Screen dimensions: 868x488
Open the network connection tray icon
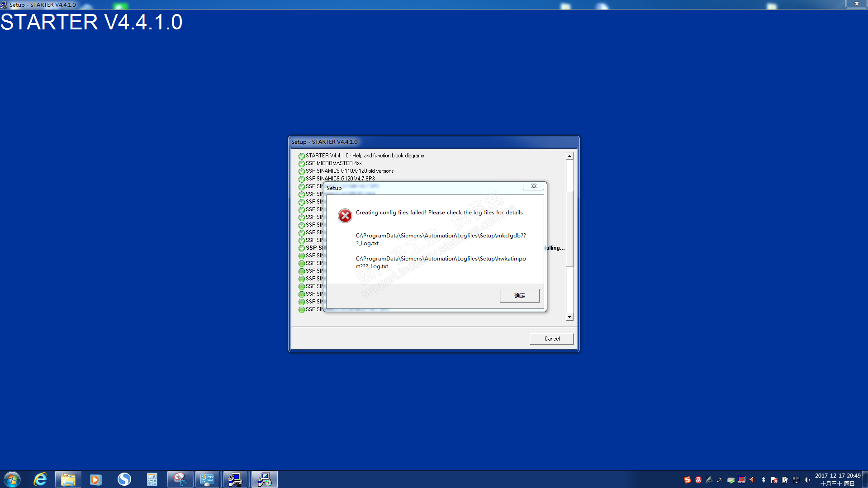point(796,480)
